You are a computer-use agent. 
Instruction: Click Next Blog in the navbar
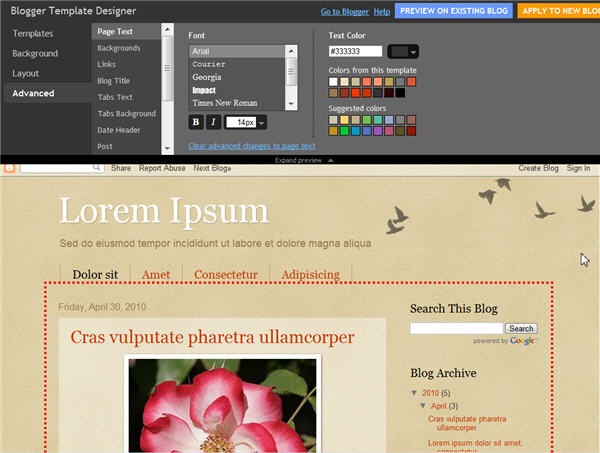pyautogui.click(x=212, y=168)
